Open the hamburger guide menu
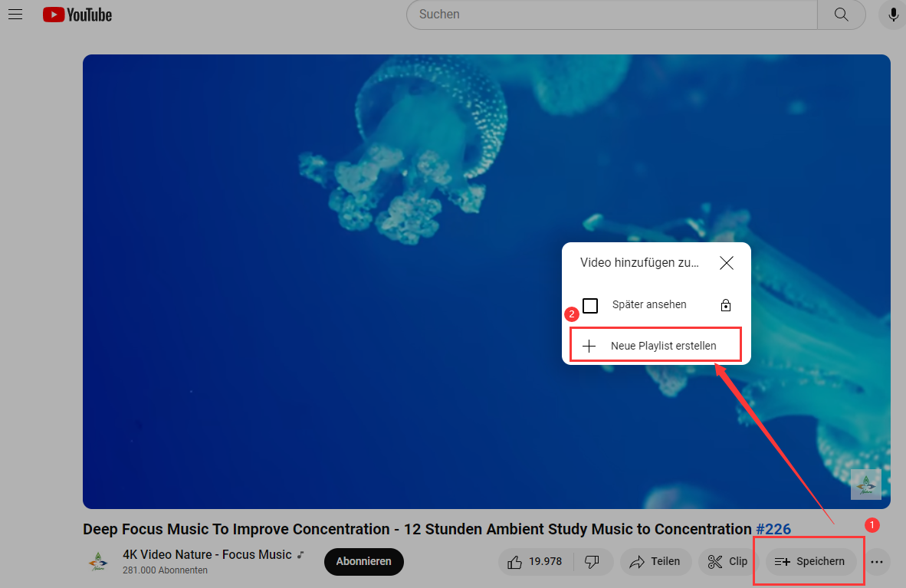Image resolution: width=906 pixels, height=588 pixels. point(15,15)
